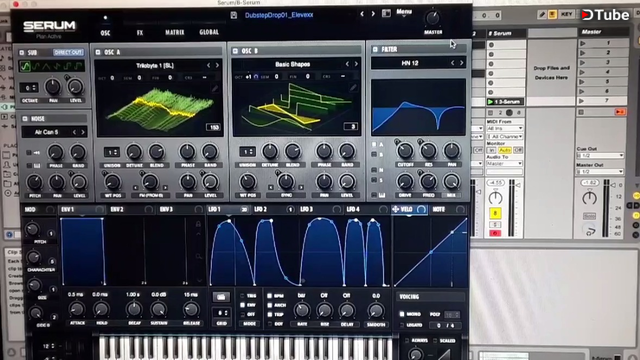The image size is (640, 360).
Task: Select the sine wave shape in SUB
Action: (25, 66)
